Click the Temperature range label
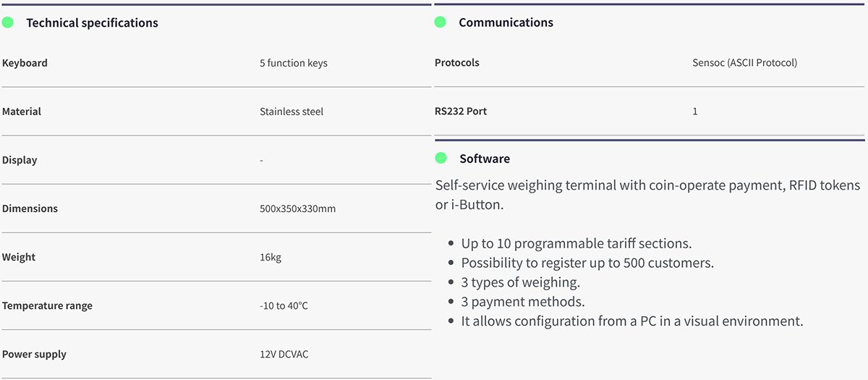 [47, 305]
